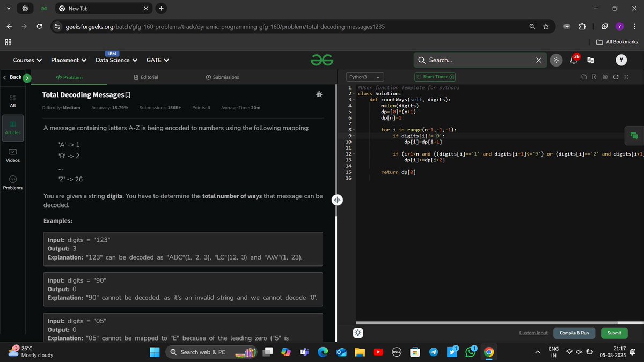Image resolution: width=644 pixels, height=362 pixels.
Task: Bookmark this page with star icon
Action: pyautogui.click(x=546, y=26)
